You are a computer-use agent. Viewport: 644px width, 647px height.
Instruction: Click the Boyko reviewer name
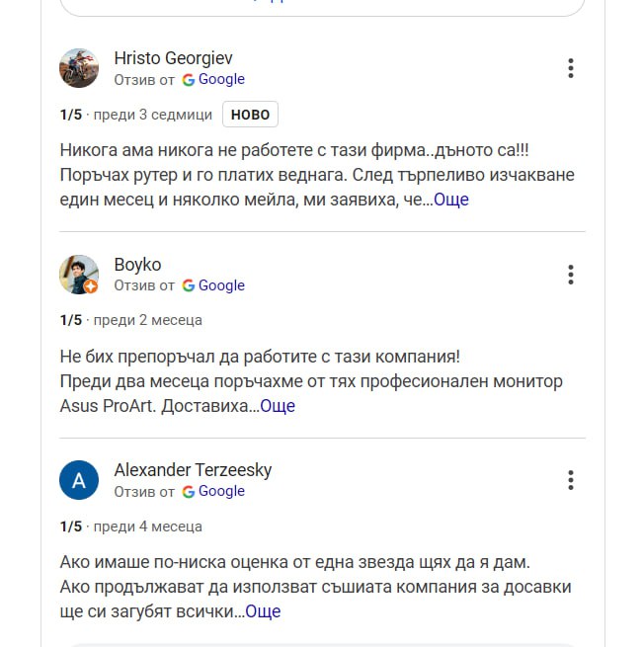coord(137,265)
